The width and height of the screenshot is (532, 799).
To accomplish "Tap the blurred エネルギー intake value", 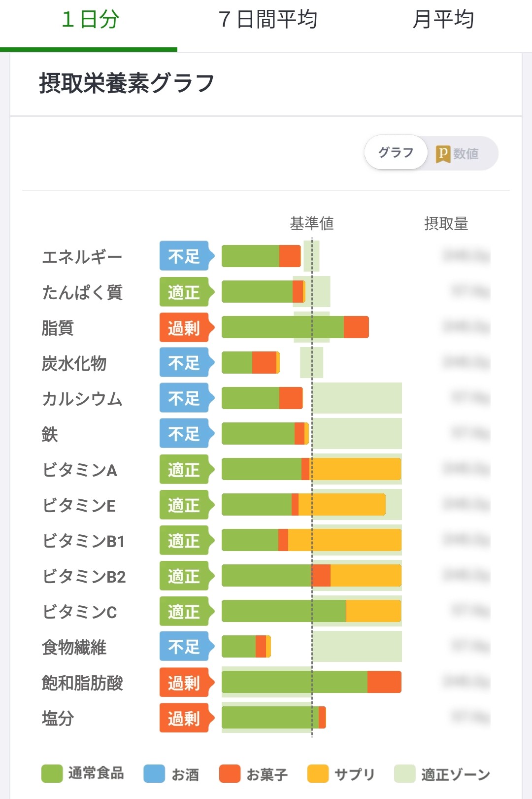I will tap(466, 256).
